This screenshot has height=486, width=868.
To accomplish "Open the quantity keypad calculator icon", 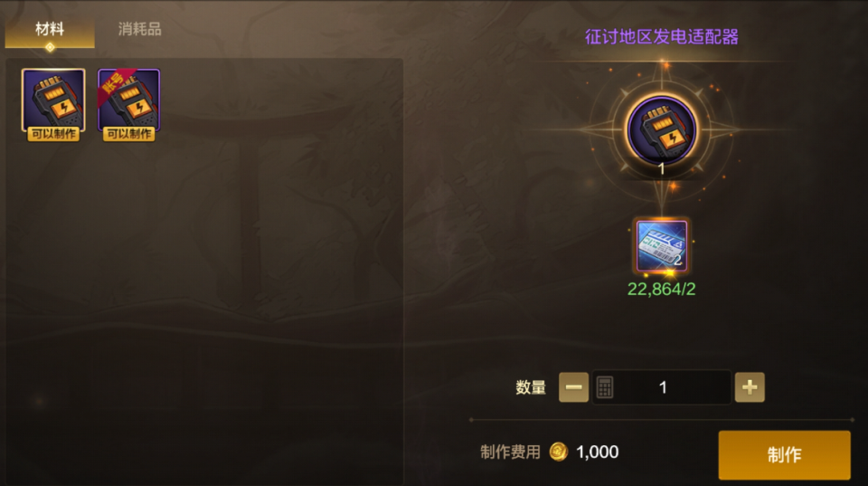I will 605,386.
